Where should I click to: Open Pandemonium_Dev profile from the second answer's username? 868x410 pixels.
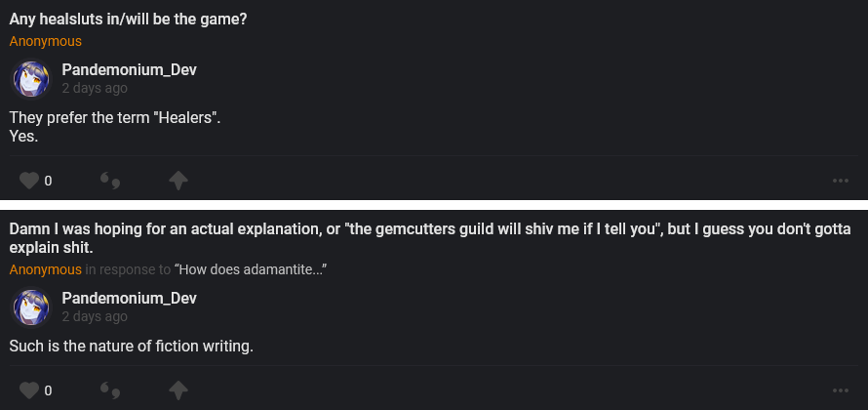point(130,298)
